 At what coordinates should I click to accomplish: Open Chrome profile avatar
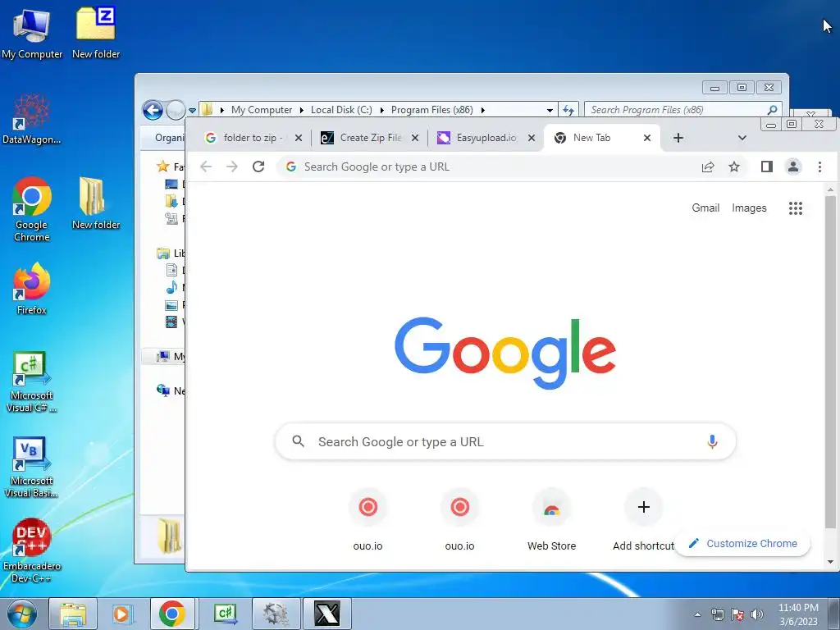point(793,167)
